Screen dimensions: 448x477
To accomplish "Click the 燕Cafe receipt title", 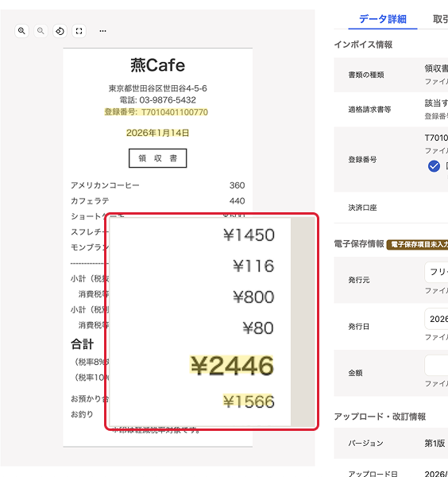I will [158, 65].
